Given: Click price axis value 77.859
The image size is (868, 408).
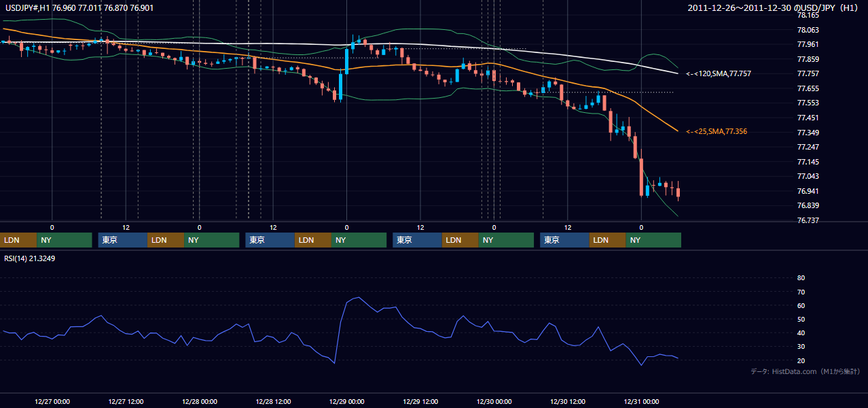Looking at the screenshot, I should [x=808, y=59].
